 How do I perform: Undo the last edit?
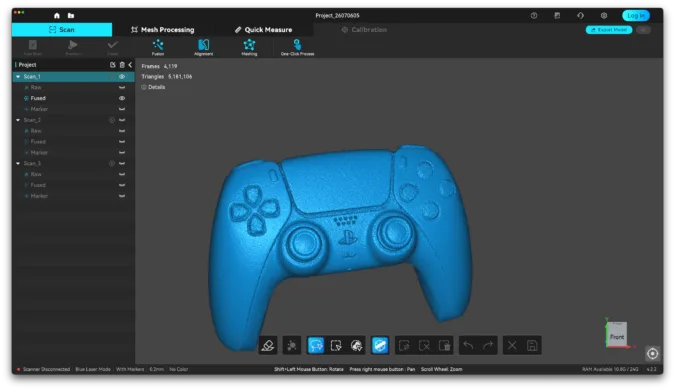[x=468, y=345]
